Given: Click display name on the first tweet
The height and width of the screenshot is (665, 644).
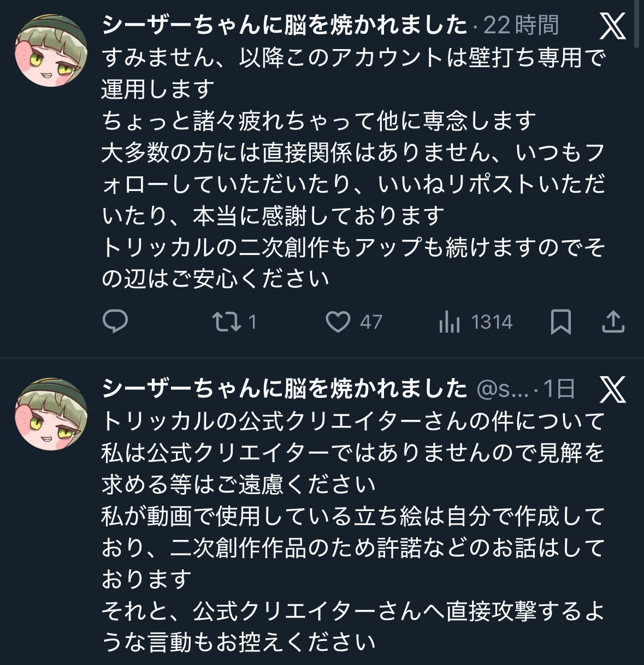Looking at the screenshot, I should coord(284,25).
